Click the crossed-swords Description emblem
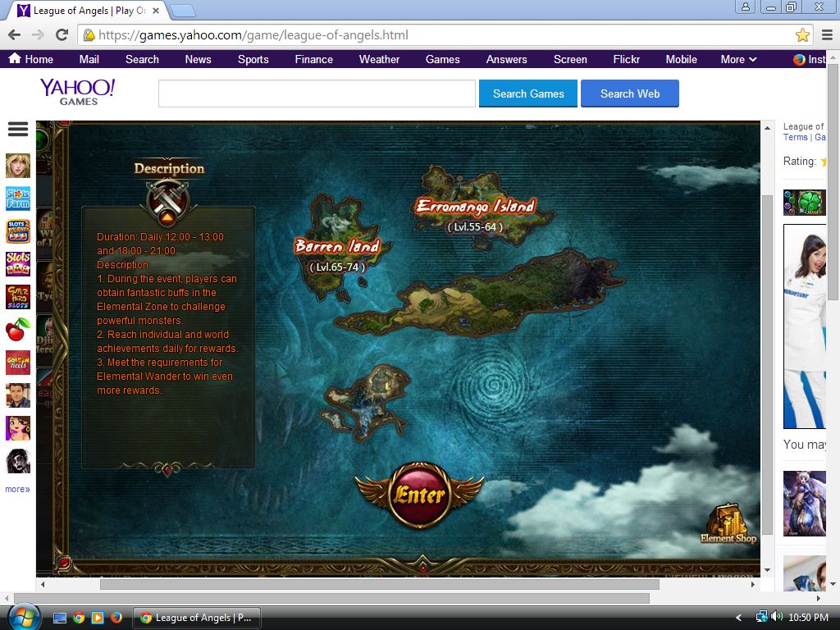The height and width of the screenshot is (630, 840). 167,199
